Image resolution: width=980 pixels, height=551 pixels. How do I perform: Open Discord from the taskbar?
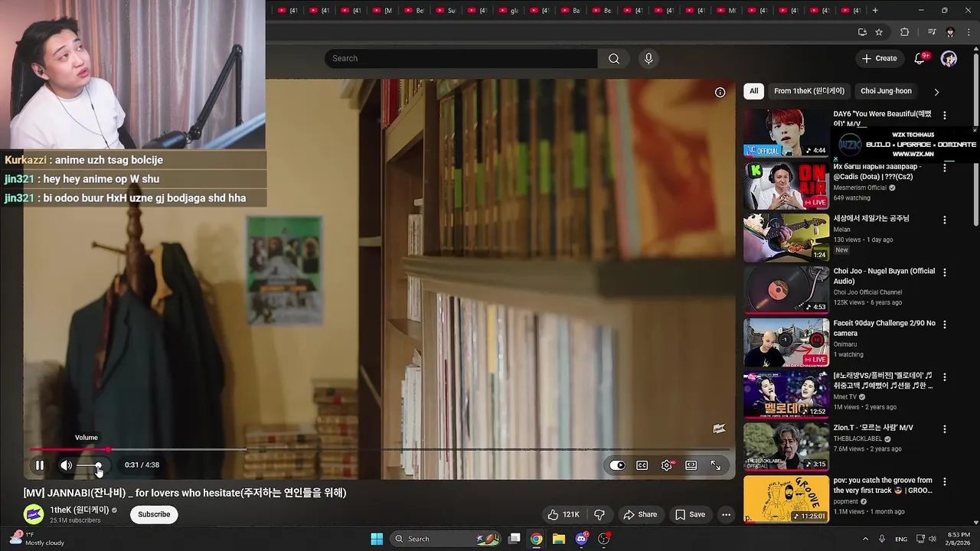coord(581,539)
